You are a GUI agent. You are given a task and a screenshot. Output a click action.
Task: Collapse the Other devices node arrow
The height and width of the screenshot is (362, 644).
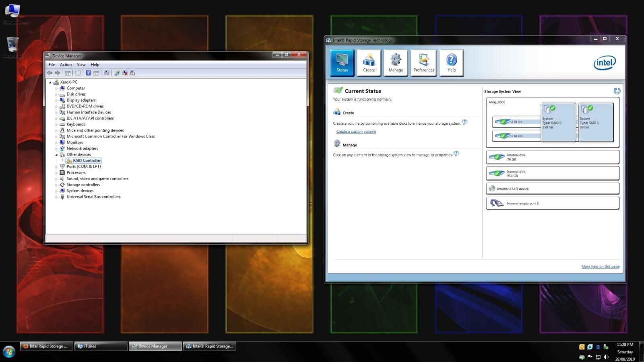[x=56, y=154]
